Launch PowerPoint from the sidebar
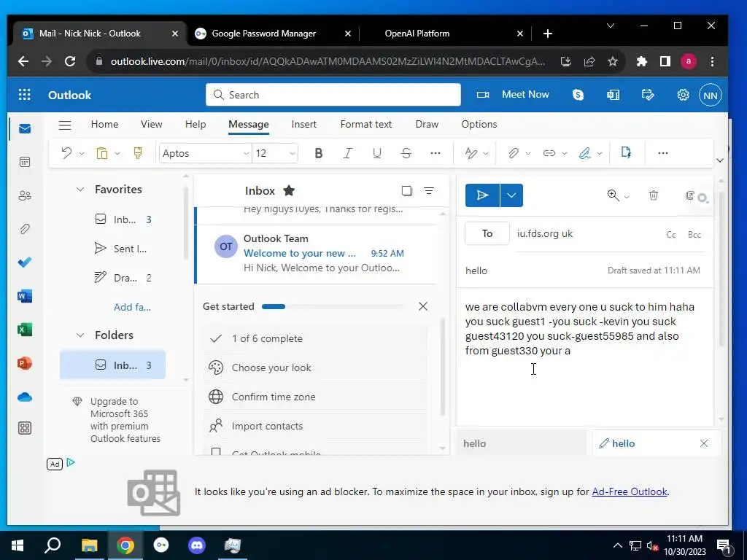This screenshot has width=747, height=560. coord(25,363)
